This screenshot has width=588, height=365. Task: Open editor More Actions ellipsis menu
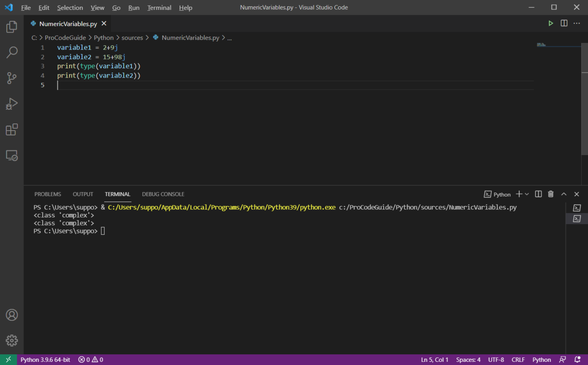(577, 23)
